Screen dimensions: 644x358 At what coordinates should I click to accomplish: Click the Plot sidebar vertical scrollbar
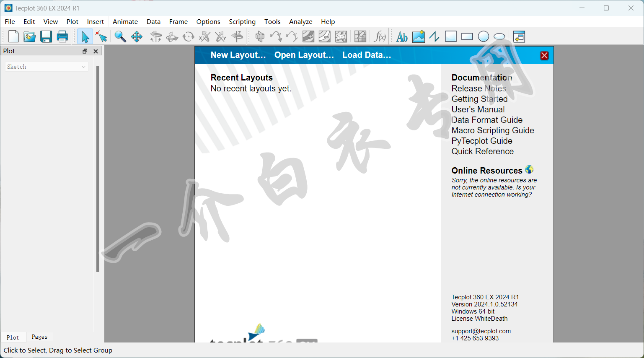pos(98,169)
